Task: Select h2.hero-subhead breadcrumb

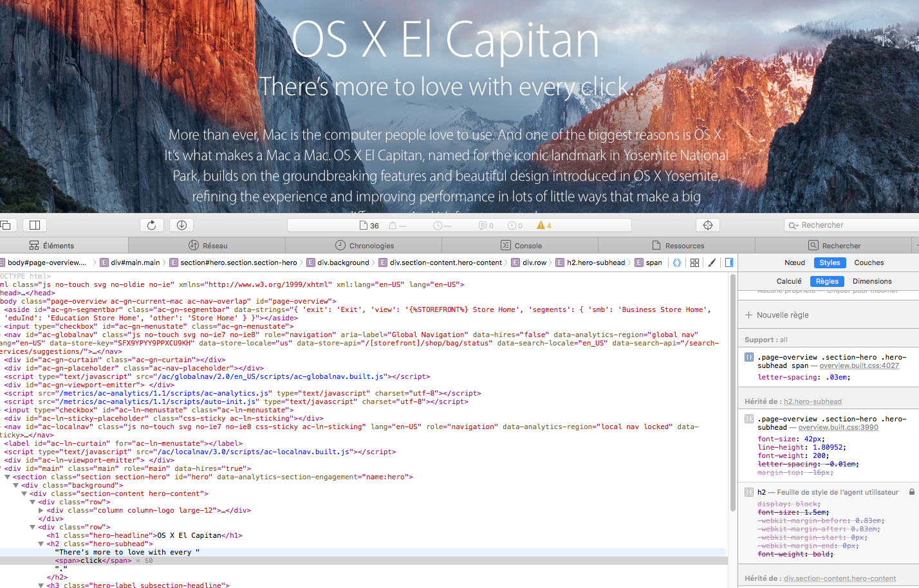Action: coord(590,262)
